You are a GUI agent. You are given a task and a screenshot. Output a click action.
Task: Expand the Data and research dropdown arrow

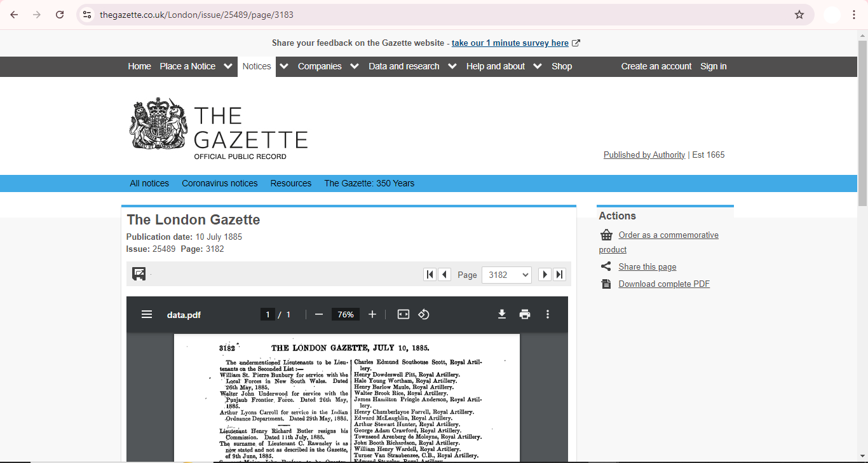[452, 66]
